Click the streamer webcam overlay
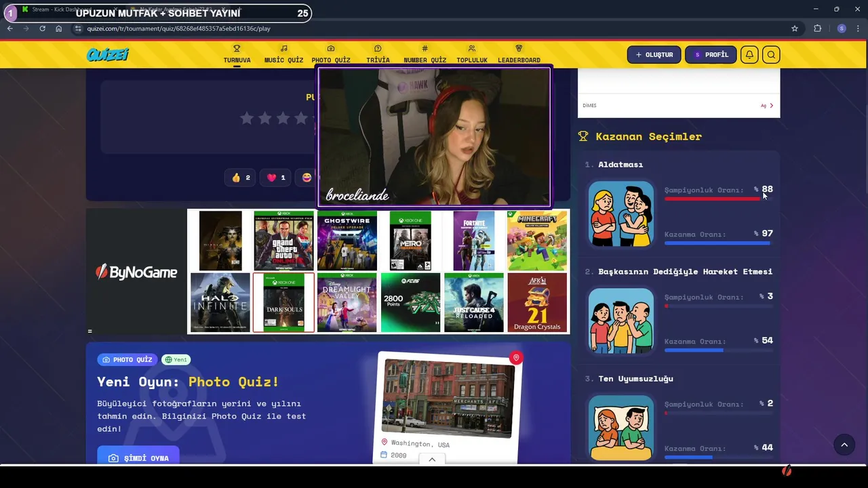This screenshot has height=488, width=868. coord(434,136)
